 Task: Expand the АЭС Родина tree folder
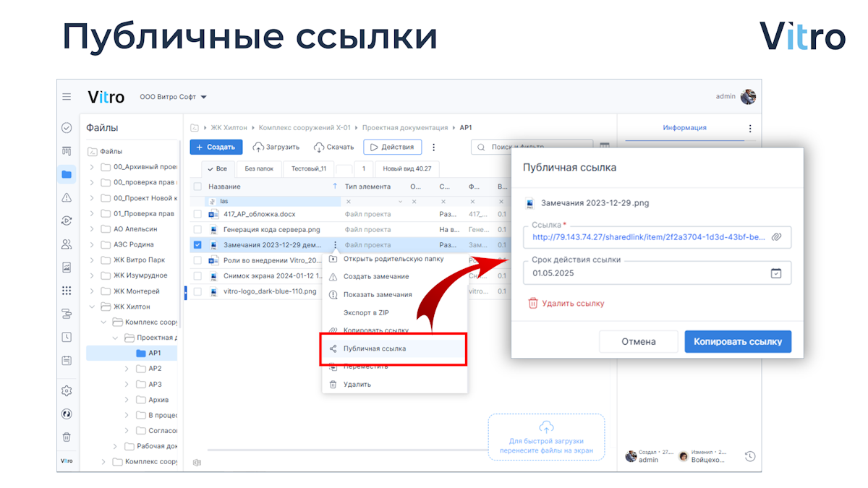point(92,244)
